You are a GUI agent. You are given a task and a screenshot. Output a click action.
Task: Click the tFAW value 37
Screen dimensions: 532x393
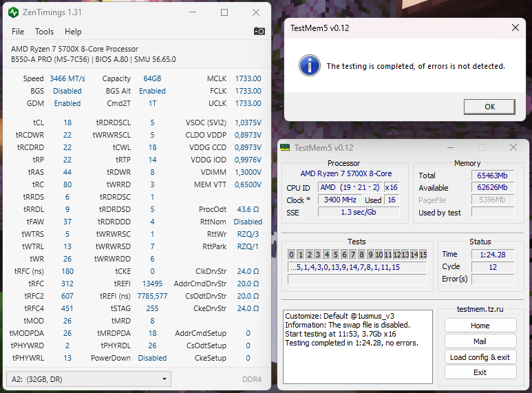[67, 222]
